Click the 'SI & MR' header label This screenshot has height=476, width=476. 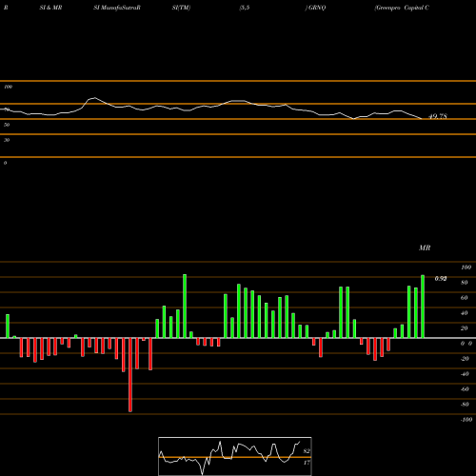(50, 8)
